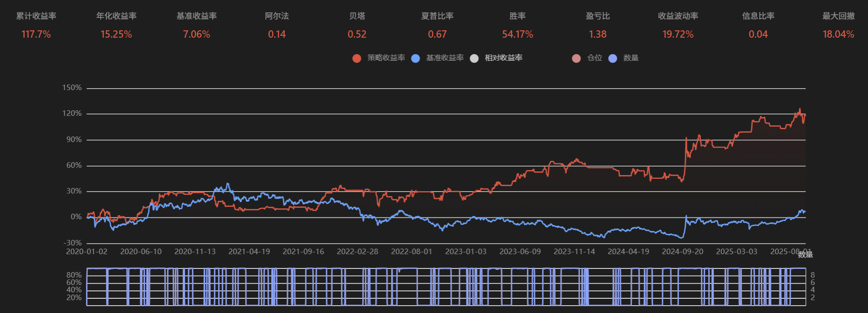Click the red 策略收益率 legend circle
This screenshot has height=313, width=868.
(356, 58)
